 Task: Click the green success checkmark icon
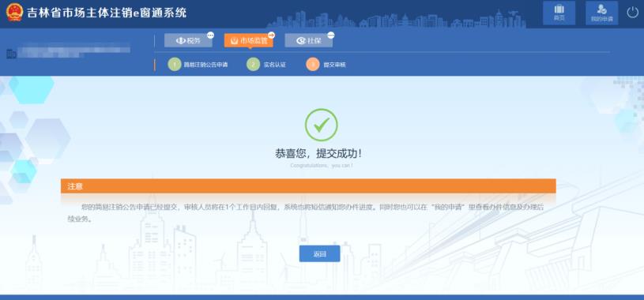pyautogui.click(x=321, y=125)
